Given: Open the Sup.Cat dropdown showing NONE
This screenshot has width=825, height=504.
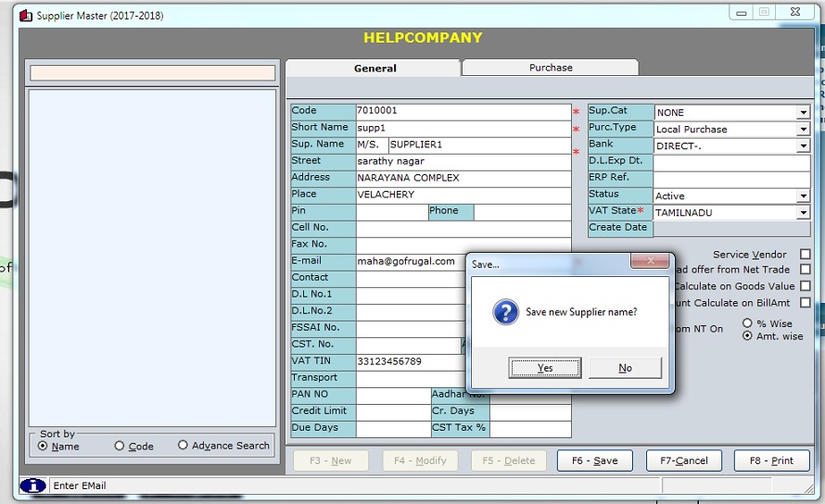Looking at the screenshot, I should click(x=803, y=113).
